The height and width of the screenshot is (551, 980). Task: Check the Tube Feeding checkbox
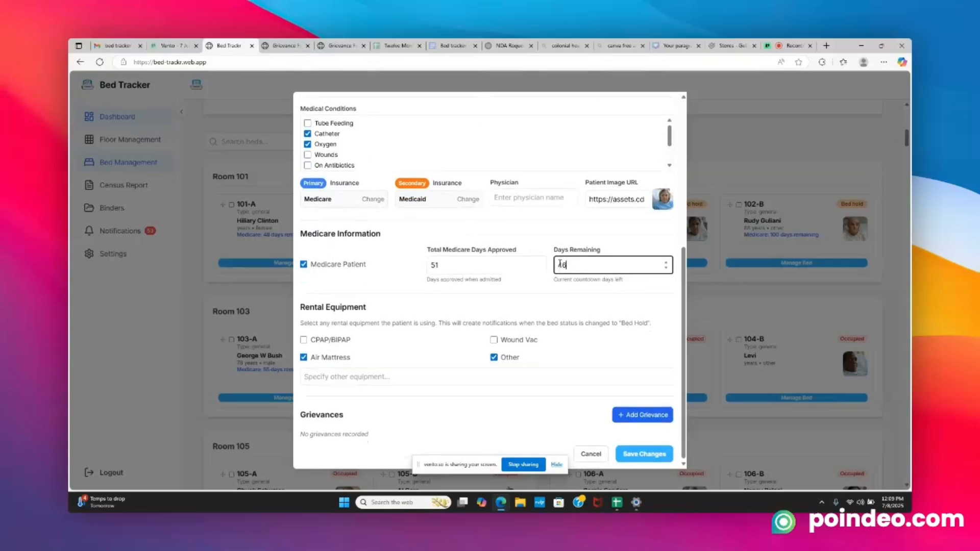pyautogui.click(x=308, y=123)
